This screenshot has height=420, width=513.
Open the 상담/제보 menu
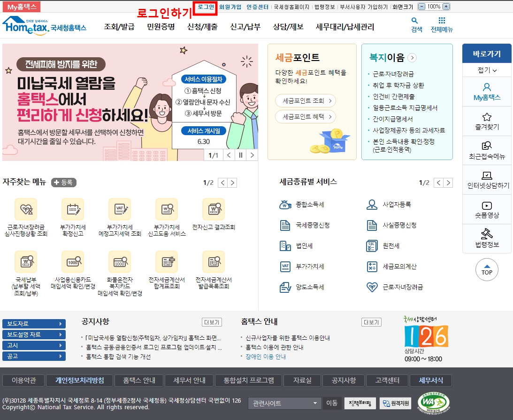click(x=288, y=27)
